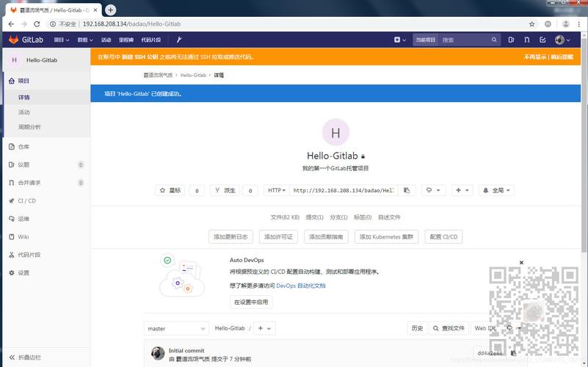Open the 项目 menu in navbar
This screenshot has height=367, width=588.
click(62, 40)
